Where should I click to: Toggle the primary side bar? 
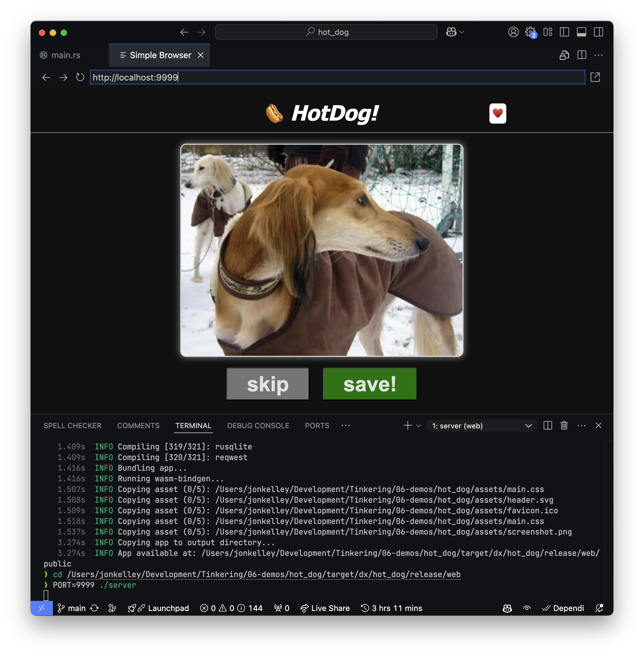(x=564, y=32)
